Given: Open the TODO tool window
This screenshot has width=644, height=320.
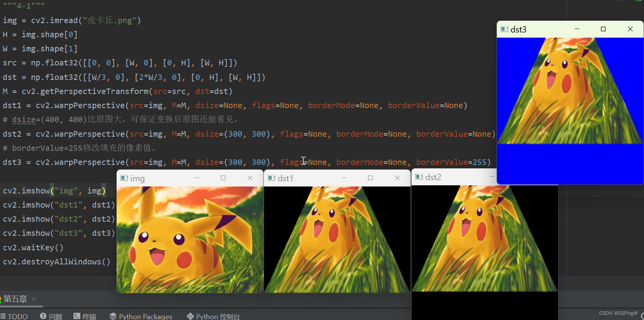Looking at the screenshot, I should pyautogui.click(x=14, y=316).
